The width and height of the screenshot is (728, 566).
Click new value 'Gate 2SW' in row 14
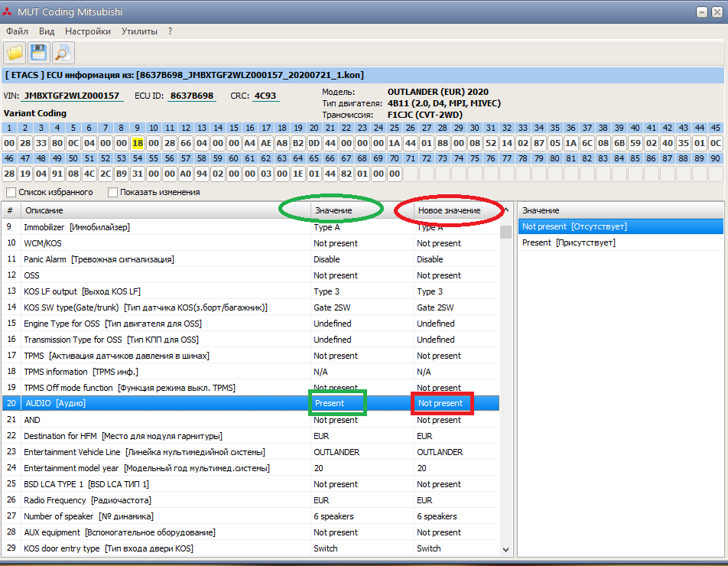point(435,307)
